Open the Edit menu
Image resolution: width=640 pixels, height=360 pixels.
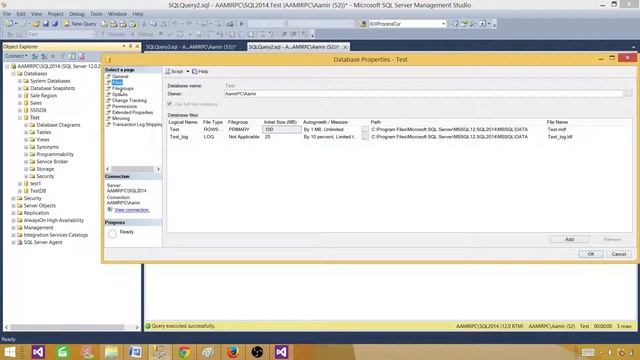click(x=21, y=14)
